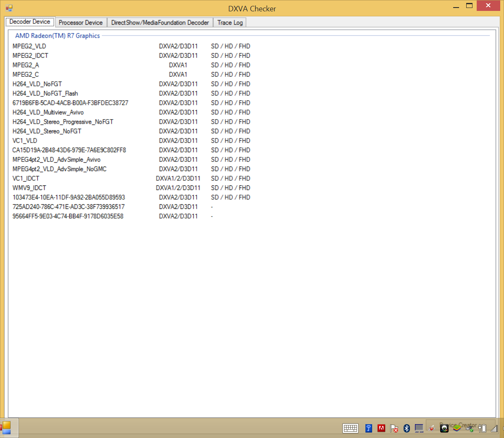Select the WMV9_IDCT decoder entry
504x438 pixels.
tap(29, 188)
